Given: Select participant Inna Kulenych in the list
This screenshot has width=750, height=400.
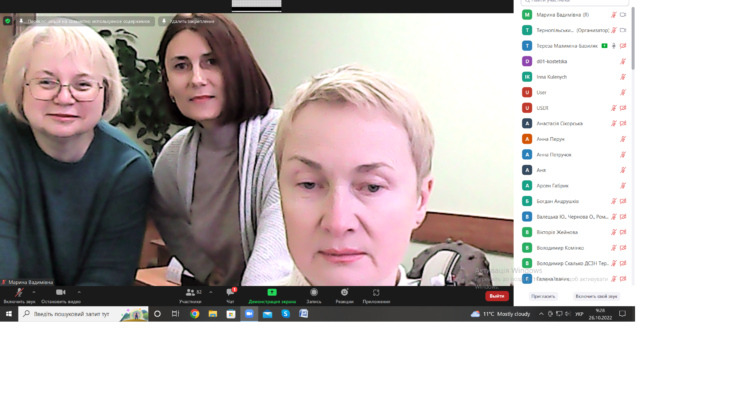Looking at the screenshot, I should [551, 77].
